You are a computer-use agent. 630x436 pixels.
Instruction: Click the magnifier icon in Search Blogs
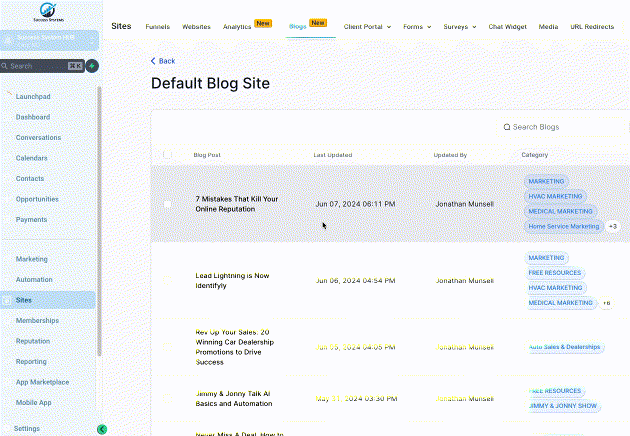pyautogui.click(x=506, y=127)
